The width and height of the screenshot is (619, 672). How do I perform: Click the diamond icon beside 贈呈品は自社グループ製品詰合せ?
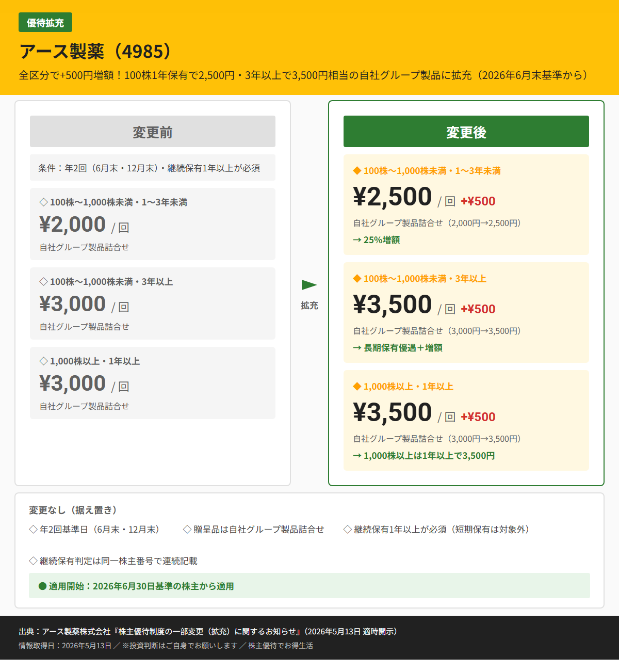click(187, 530)
